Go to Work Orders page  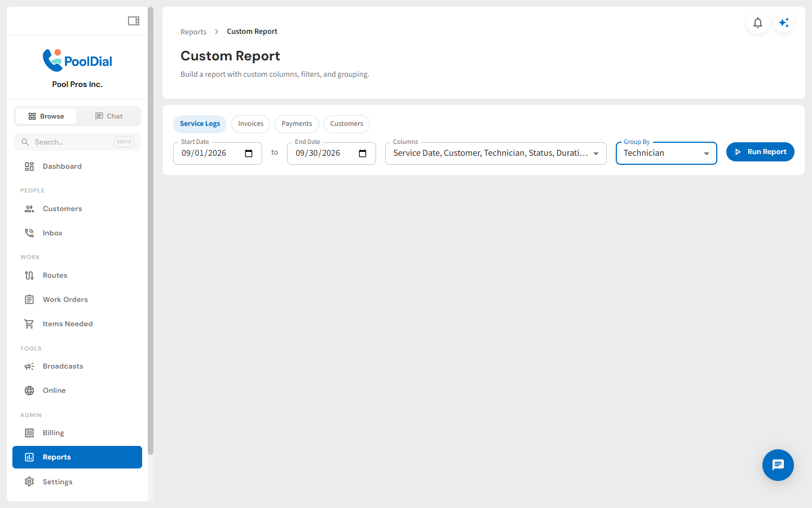[x=77, y=300]
